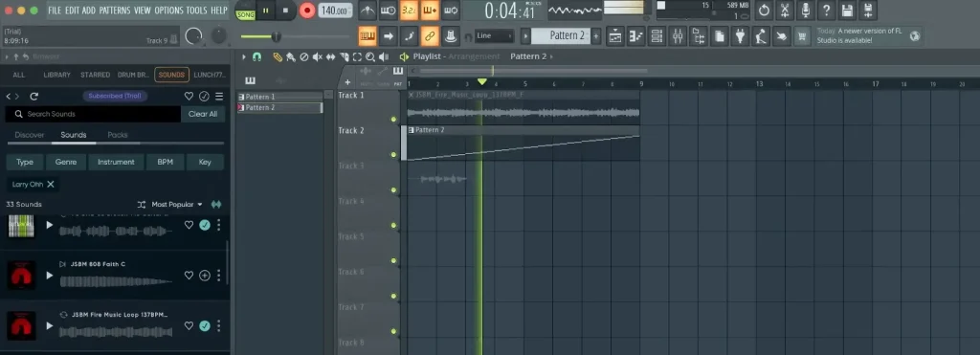The height and width of the screenshot is (355, 980).
Task: Preview play JSBM 808 Faith C
Action: [50, 275]
